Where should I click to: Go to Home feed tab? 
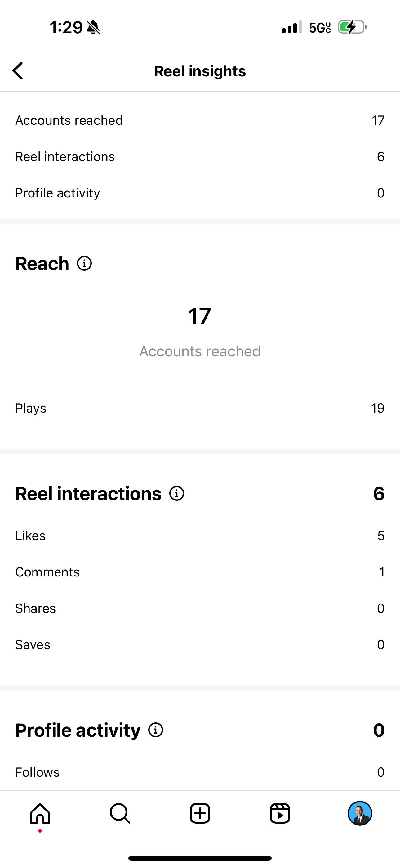(x=40, y=813)
